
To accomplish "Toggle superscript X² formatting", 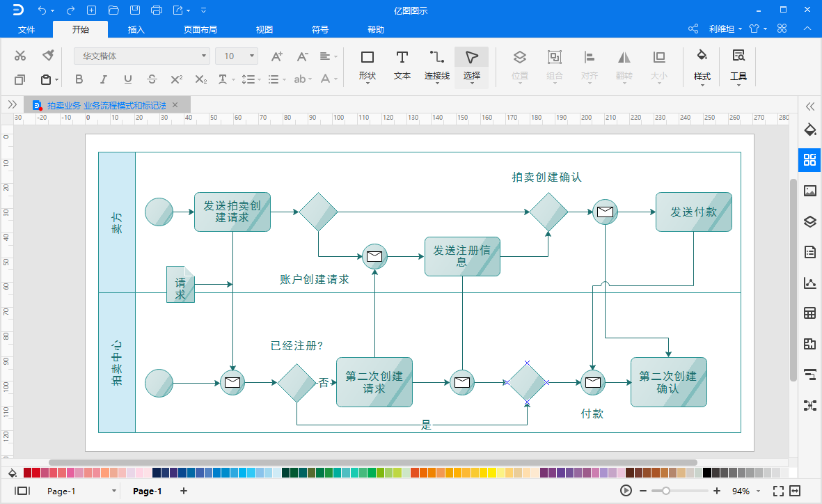I will tap(177, 79).
